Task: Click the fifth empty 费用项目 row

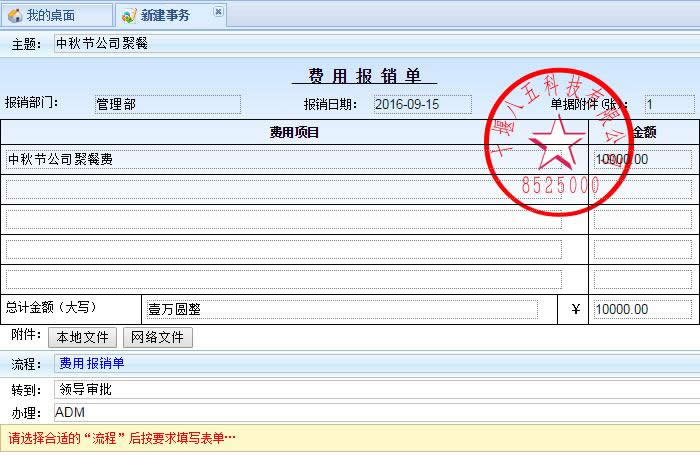Action: pos(283,279)
